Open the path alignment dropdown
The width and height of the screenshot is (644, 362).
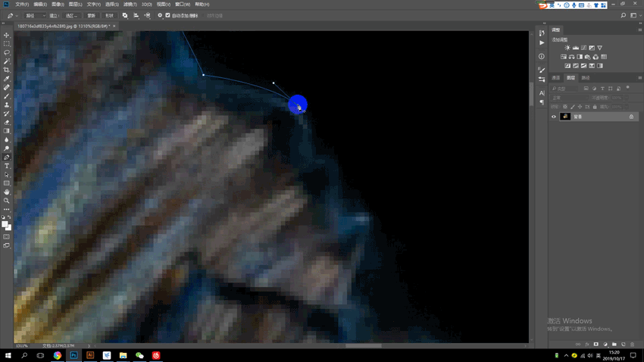pyautogui.click(x=136, y=16)
